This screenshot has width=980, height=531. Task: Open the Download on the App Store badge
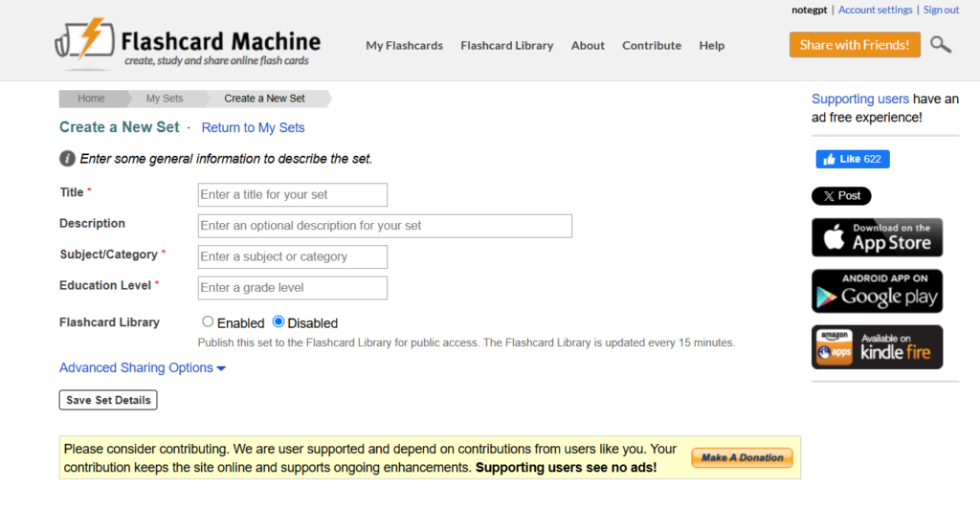coord(877,237)
